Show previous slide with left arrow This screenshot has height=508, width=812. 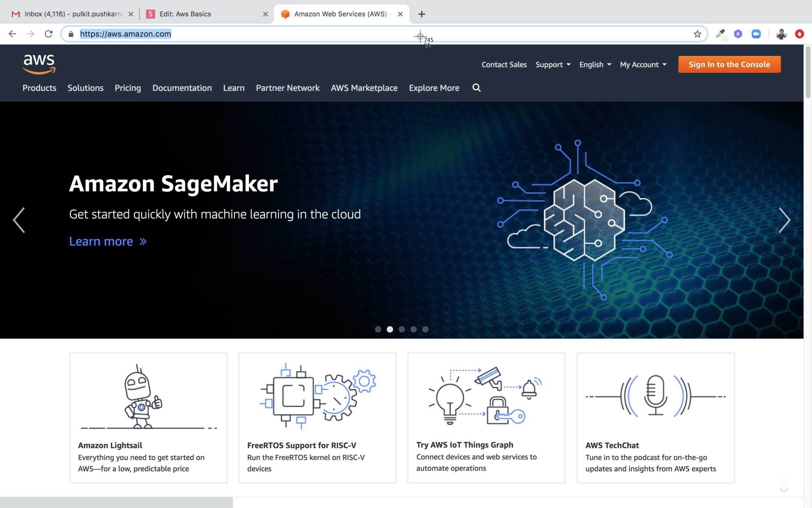pos(19,220)
